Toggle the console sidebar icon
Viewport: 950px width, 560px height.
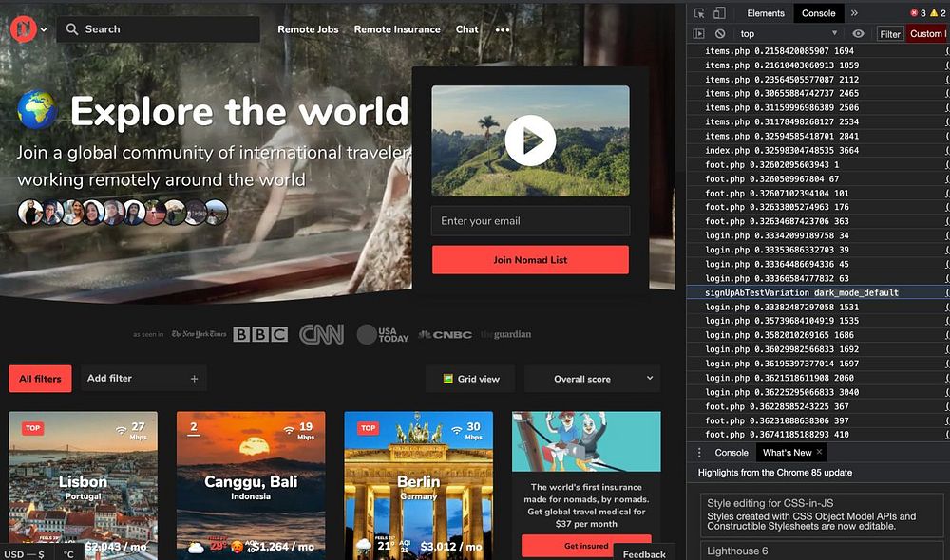click(698, 34)
